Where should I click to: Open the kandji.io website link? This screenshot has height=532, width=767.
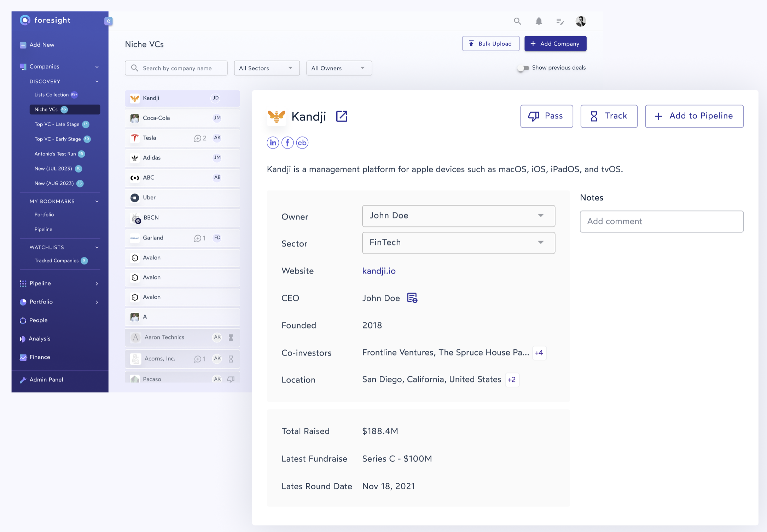click(379, 271)
